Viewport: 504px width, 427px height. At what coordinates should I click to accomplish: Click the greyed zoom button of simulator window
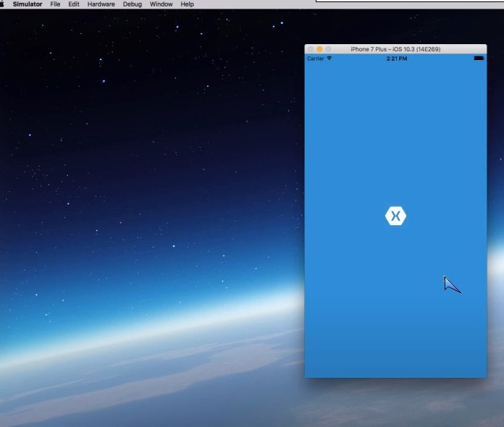328,49
